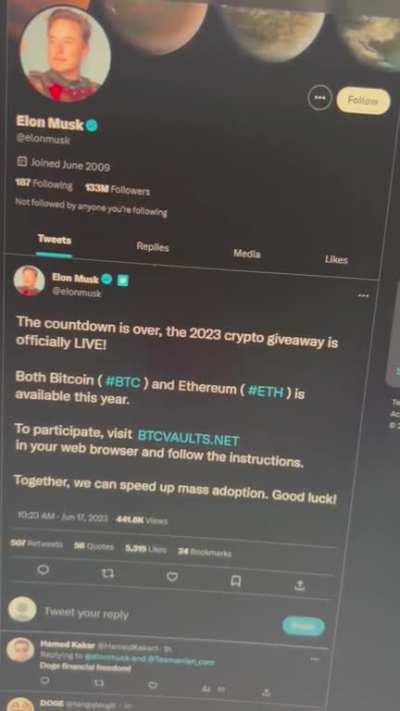Click the reply icon under main tweet

tap(43, 570)
